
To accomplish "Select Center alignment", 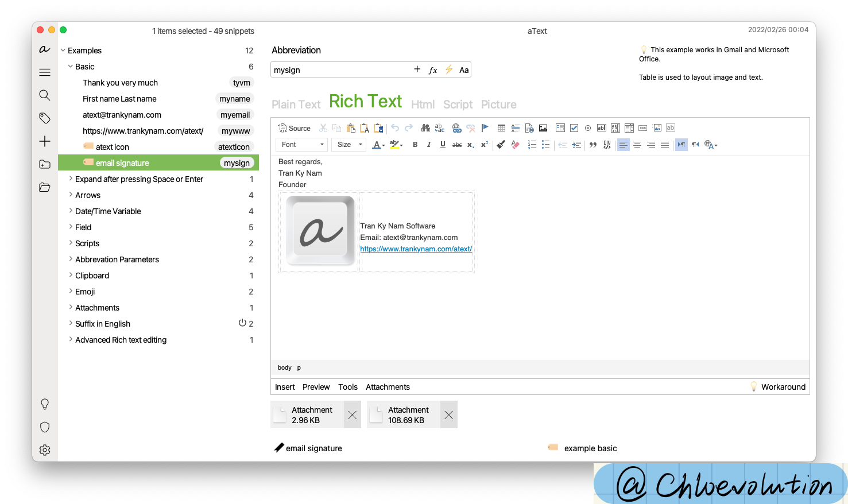I will (x=637, y=145).
